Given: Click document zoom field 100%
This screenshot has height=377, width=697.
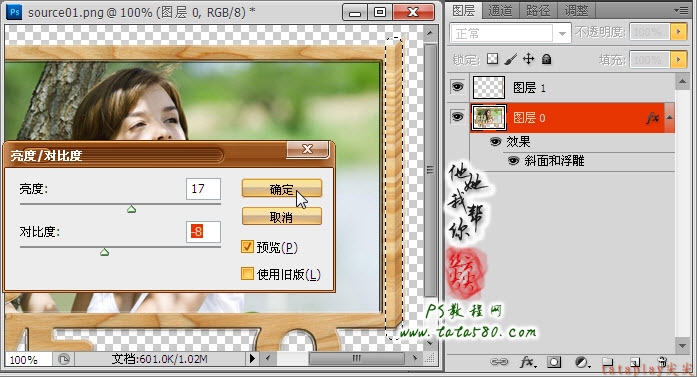Looking at the screenshot, I should click(27, 359).
